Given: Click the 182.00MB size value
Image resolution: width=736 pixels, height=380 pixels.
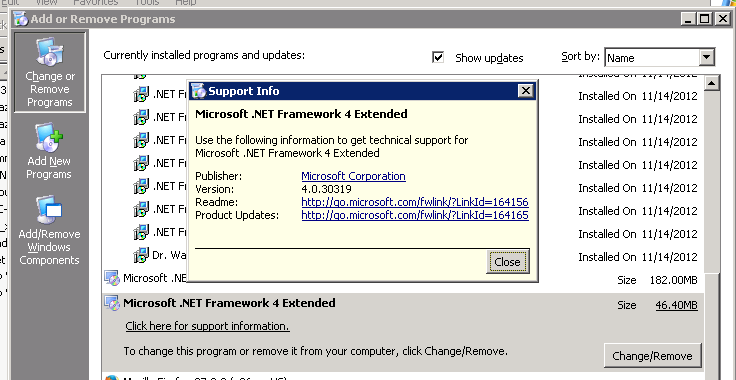Looking at the screenshot, I should 674,281.
